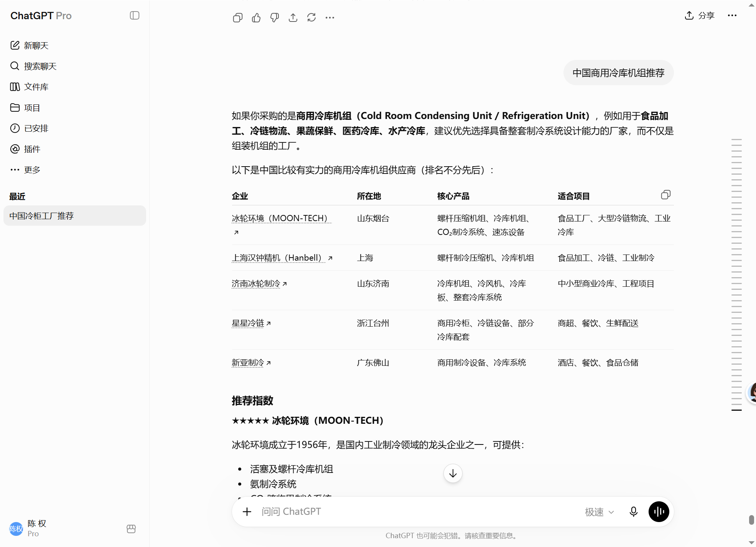Click the 广东佛山 table cell
This screenshot has height=547, width=756.
point(373,363)
